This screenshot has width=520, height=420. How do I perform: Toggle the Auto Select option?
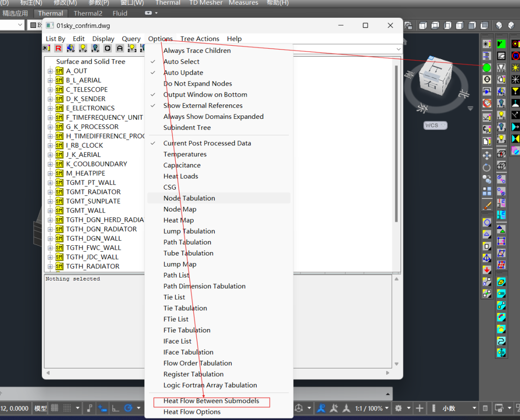[181, 62]
